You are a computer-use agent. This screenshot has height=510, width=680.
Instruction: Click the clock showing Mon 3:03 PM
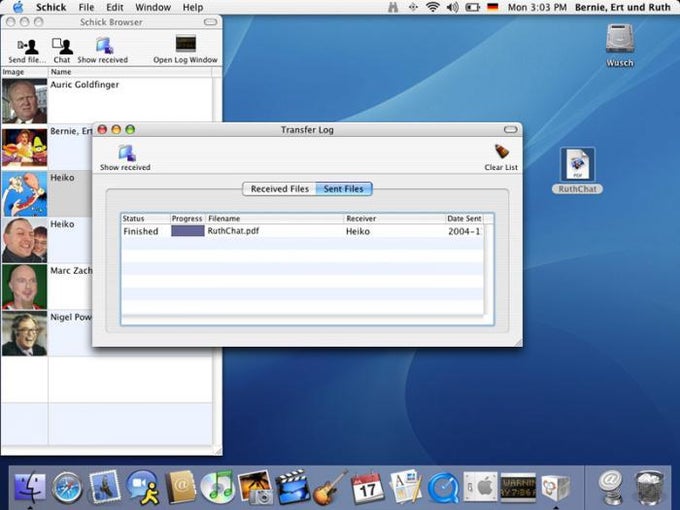[x=537, y=7]
